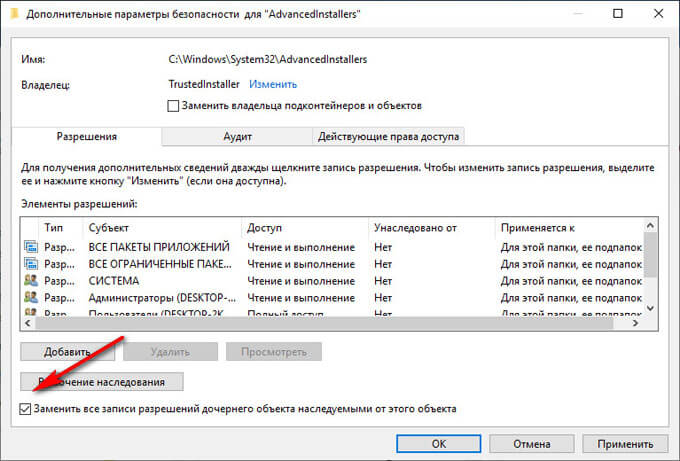Click the horizontal scrollbar thumb of the list
The image size is (680, 461).
[324, 323]
